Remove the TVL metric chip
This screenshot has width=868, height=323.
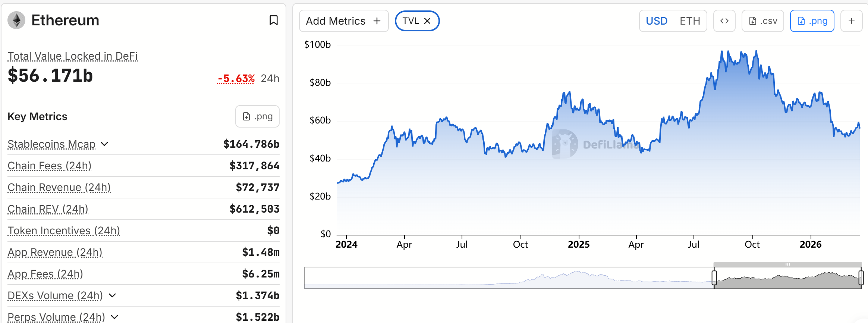427,21
